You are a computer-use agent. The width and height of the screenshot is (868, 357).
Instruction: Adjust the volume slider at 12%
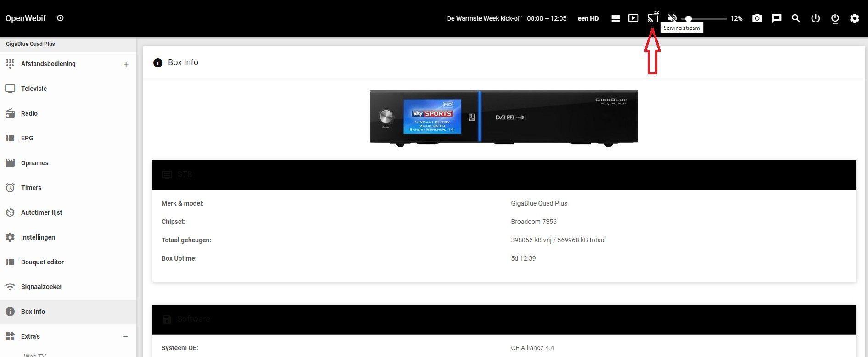704,19
